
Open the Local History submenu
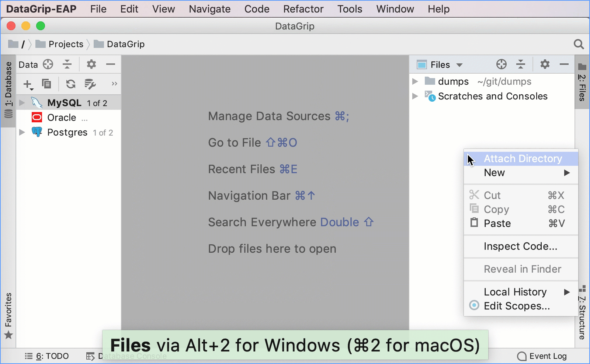pyautogui.click(x=521, y=292)
